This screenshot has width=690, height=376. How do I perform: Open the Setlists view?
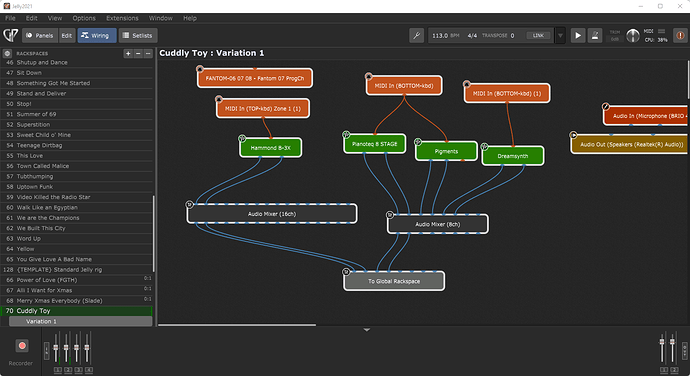coord(138,35)
